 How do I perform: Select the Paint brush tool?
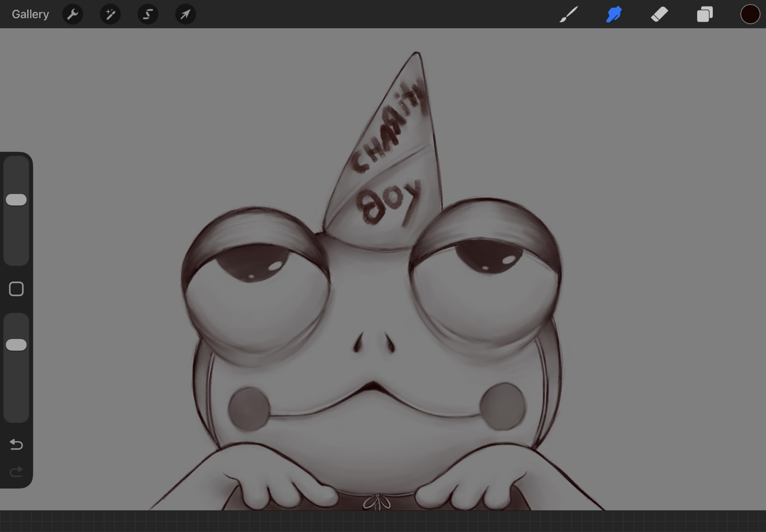568,15
